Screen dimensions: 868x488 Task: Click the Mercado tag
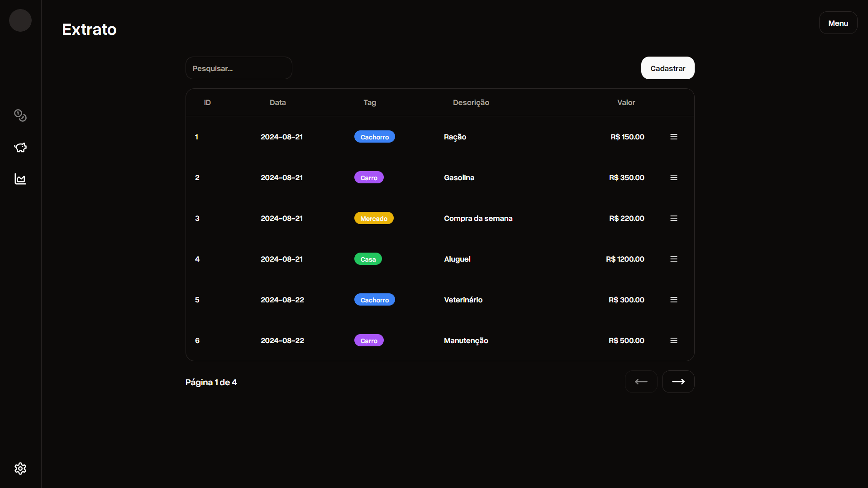(x=374, y=218)
